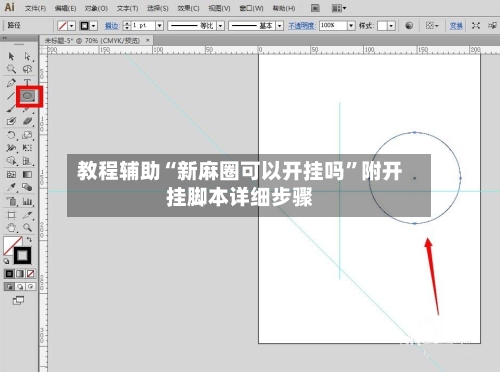Select the Shape Builder tool
500x372 pixels.
[x=11, y=161]
